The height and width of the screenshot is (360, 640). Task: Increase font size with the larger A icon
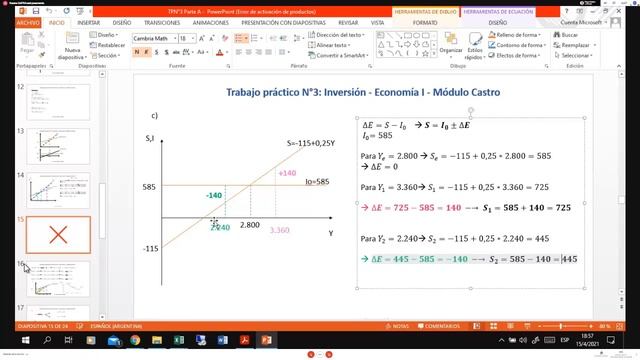(202, 38)
